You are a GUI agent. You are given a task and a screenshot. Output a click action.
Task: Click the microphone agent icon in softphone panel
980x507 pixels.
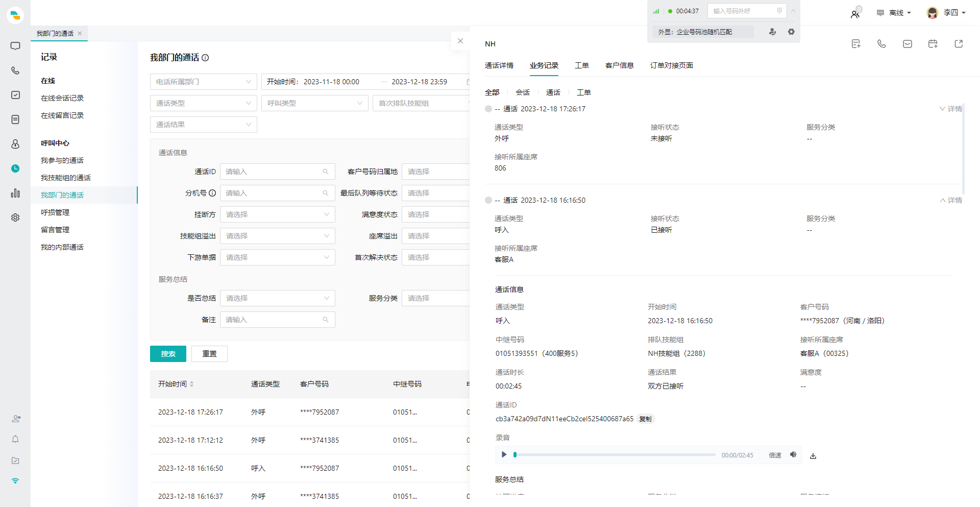(x=772, y=32)
